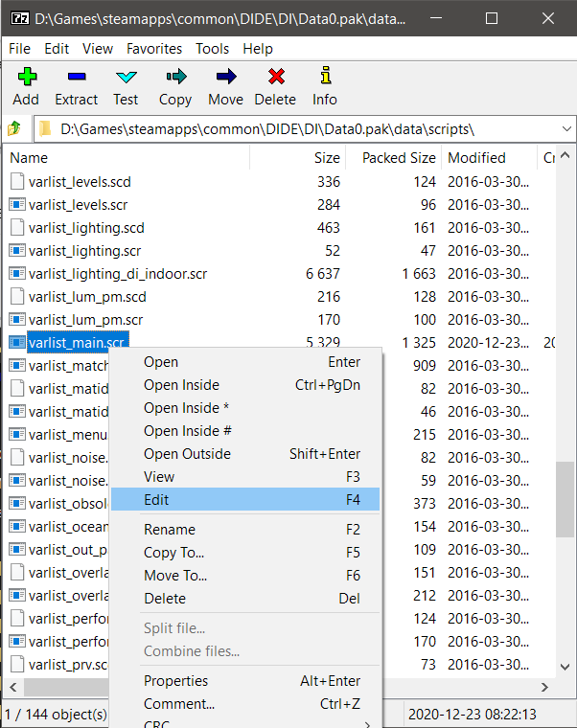Sort files by the Size column
The width and height of the screenshot is (577, 728).
326,158
